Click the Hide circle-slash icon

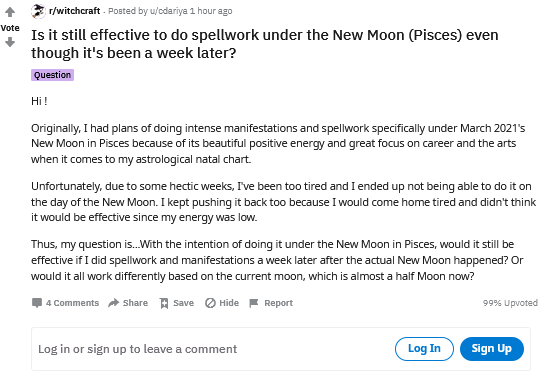pyautogui.click(x=210, y=303)
